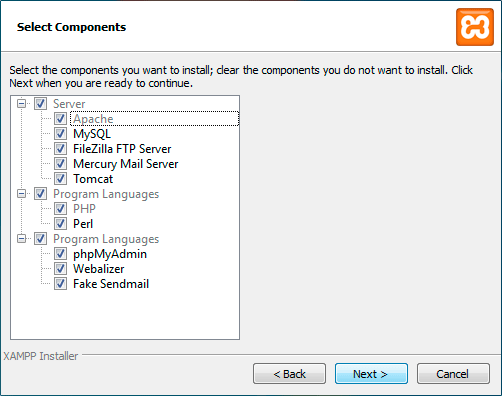The image size is (502, 396).
Task: Select the Tomcat tree item label
Action: pyautogui.click(x=93, y=179)
